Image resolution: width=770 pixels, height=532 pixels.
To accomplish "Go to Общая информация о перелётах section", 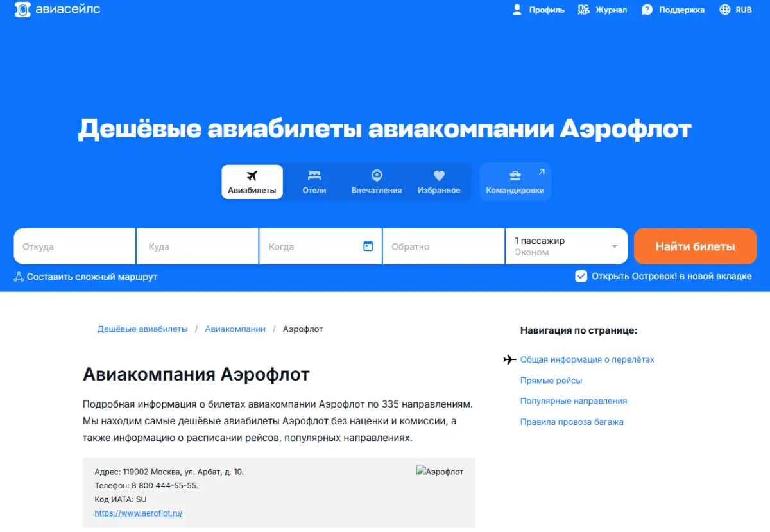I will click(x=587, y=359).
